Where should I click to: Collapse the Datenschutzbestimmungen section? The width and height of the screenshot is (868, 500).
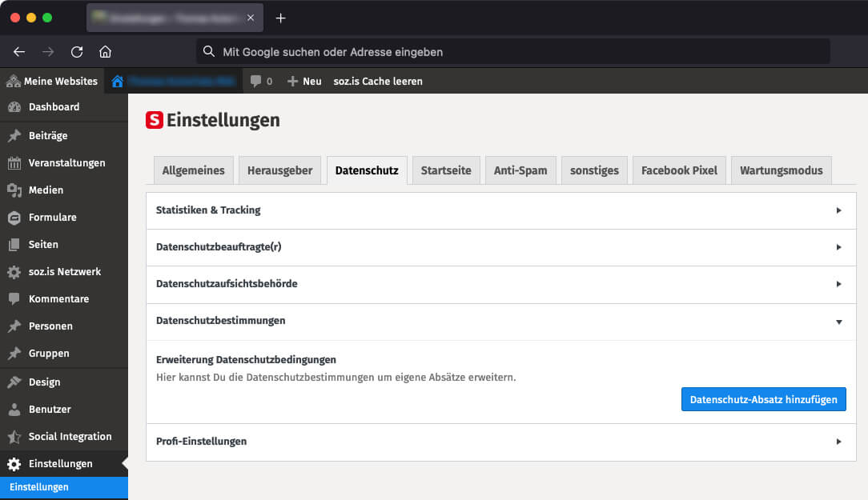[501, 321]
